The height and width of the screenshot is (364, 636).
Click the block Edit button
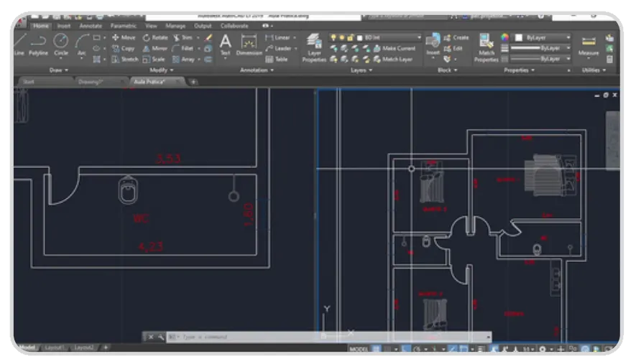[x=453, y=48]
